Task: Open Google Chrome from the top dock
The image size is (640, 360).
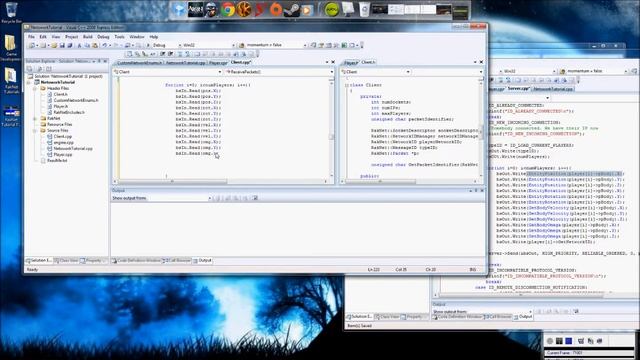Action: pos(227,9)
